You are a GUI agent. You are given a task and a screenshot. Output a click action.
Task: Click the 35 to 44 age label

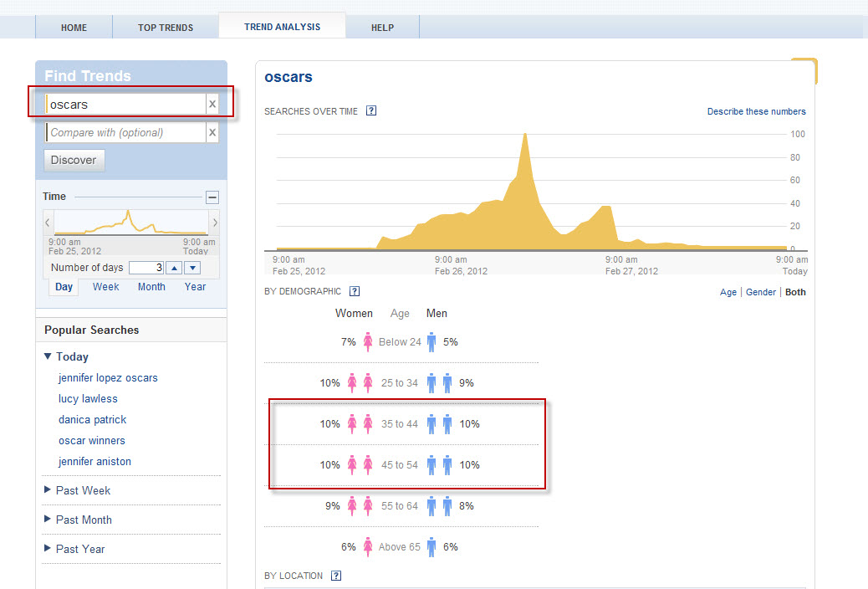pyautogui.click(x=399, y=424)
